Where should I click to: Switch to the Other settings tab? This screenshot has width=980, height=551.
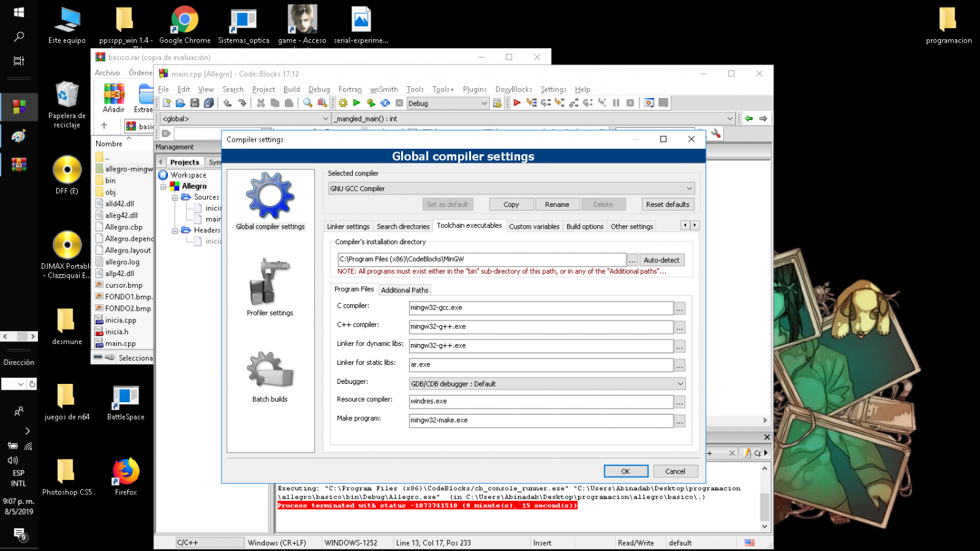point(632,227)
